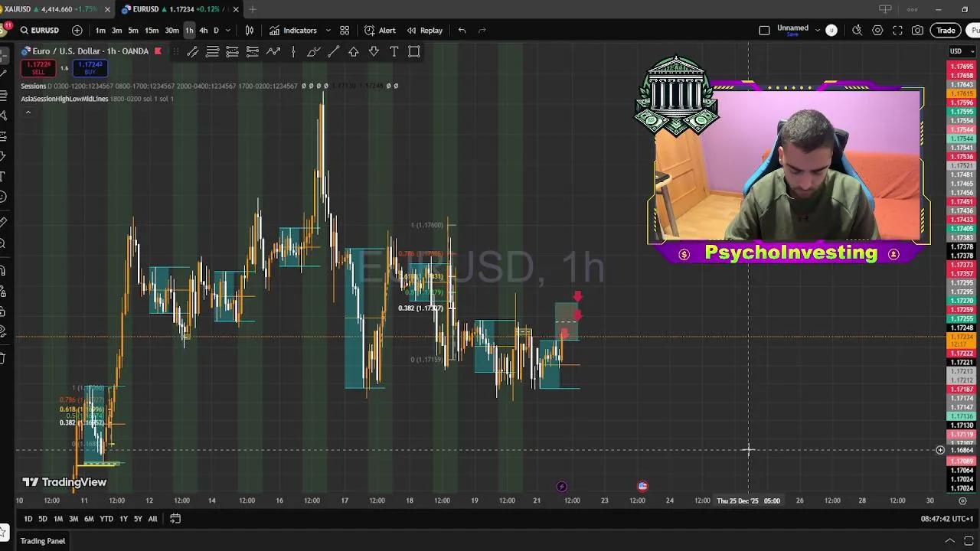Select the 1h timeframe
Image resolution: width=980 pixels, height=551 pixels.
189,31
